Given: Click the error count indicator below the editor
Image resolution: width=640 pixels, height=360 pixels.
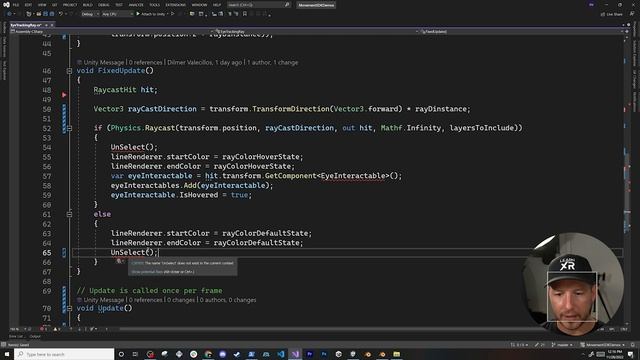Looking at the screenshot, I should 43,329.
